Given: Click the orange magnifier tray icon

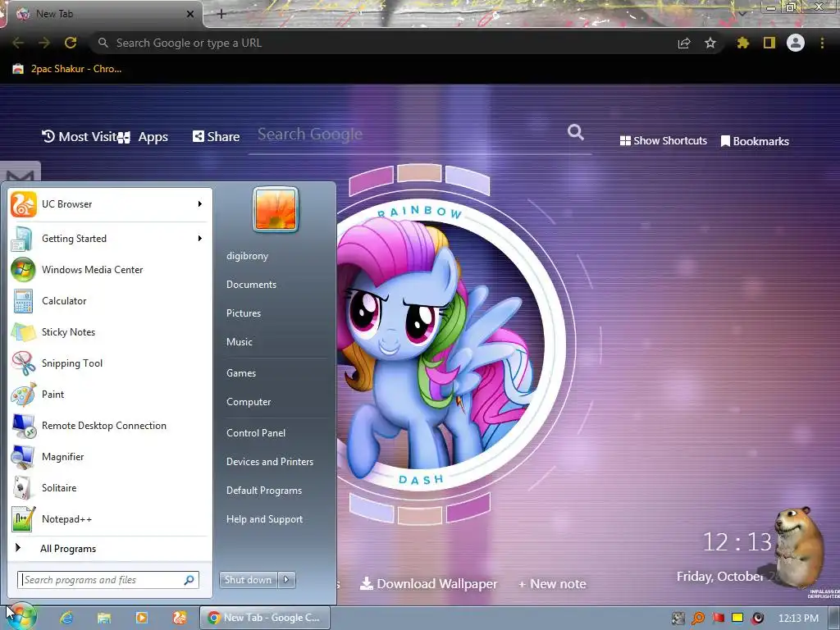Looking at the screenshot, I should tap(698, 619).
